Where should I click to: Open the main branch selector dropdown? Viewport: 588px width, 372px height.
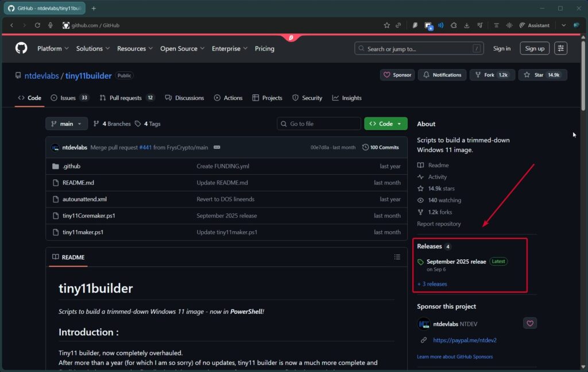click(x=66, y=123)
